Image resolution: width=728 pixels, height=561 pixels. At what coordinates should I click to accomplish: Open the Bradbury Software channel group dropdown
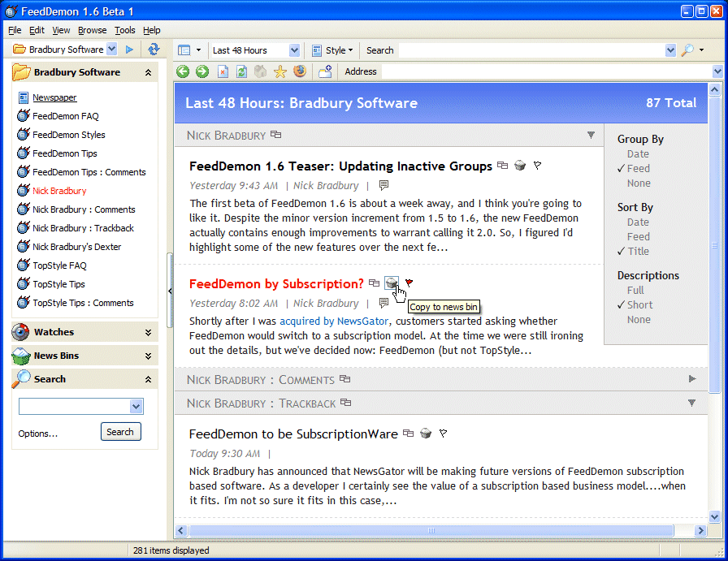112,49
